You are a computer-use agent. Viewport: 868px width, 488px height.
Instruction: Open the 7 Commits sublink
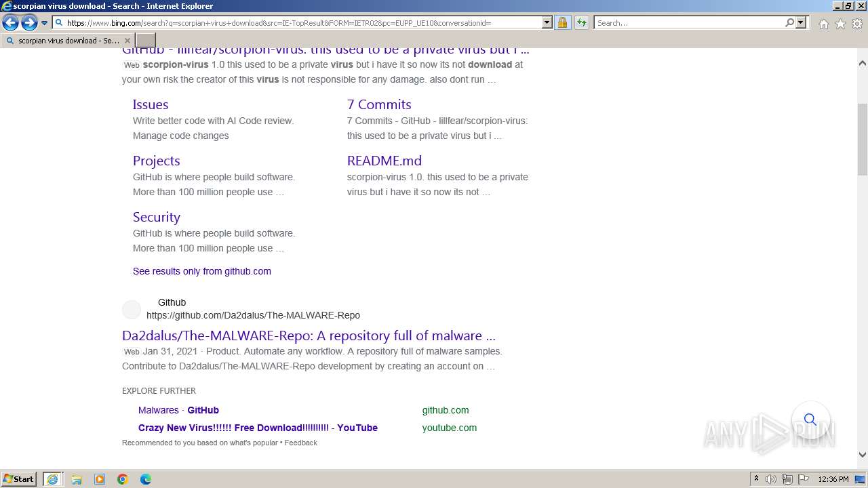point(379,104)
